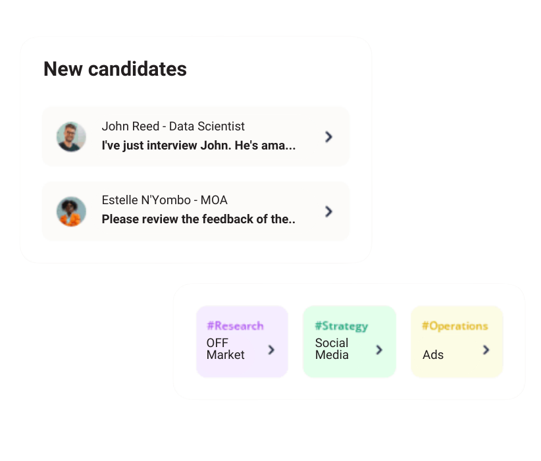Choose the green Strategy card
Image resolution: width=541 pixels, height=461 pixels.
[x=349, y=342]
